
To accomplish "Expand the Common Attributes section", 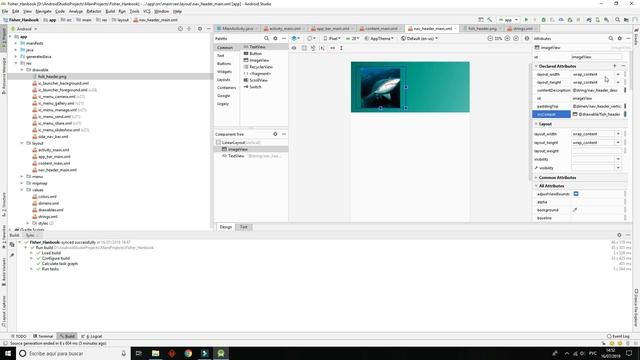I will 536,178.
